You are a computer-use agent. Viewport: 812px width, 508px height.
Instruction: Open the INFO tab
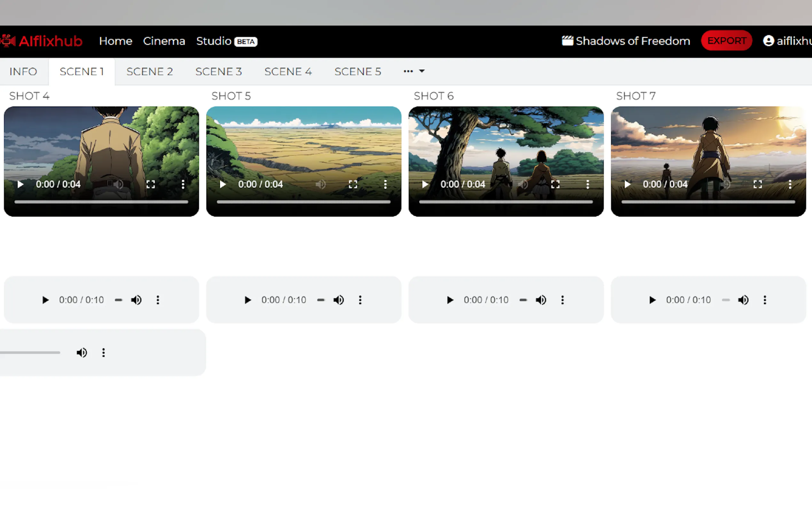point(23,72)
